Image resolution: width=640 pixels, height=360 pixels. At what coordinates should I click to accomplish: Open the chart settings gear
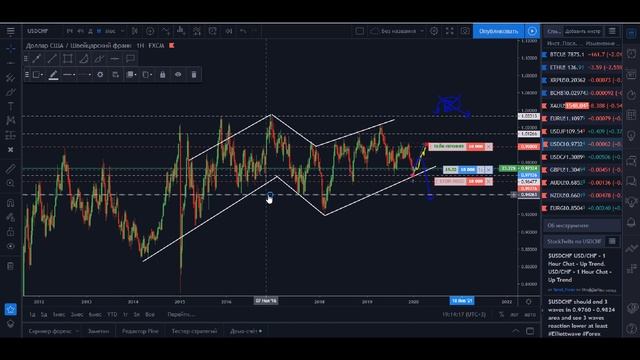pyautogui.click(x=434, y=31)
